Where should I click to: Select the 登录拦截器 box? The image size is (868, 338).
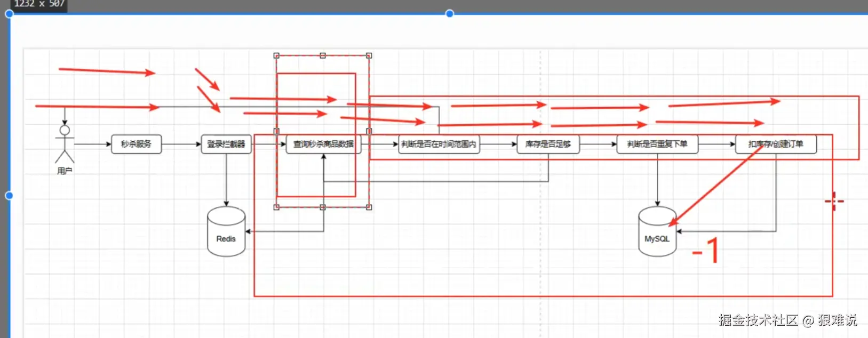226,144
